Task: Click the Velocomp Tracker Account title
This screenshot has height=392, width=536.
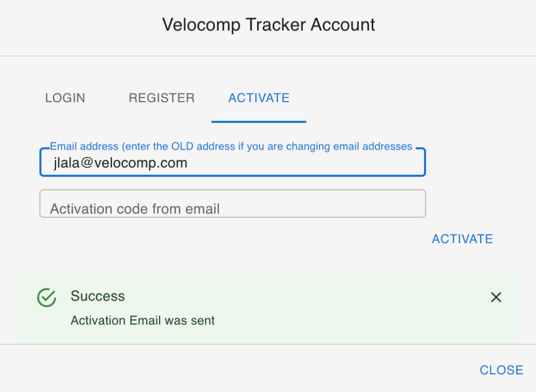Action: tap(268, 25)
